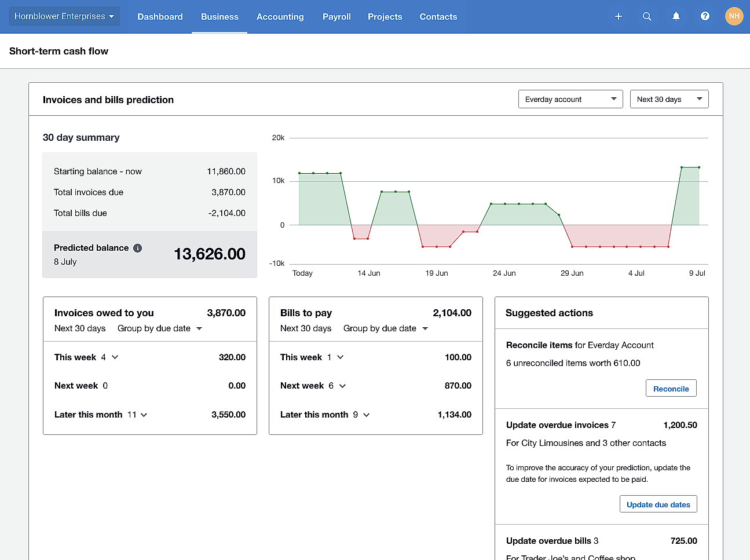Click the plus icon to create new
The image size is (750, 560).
[x=618, y=16]
